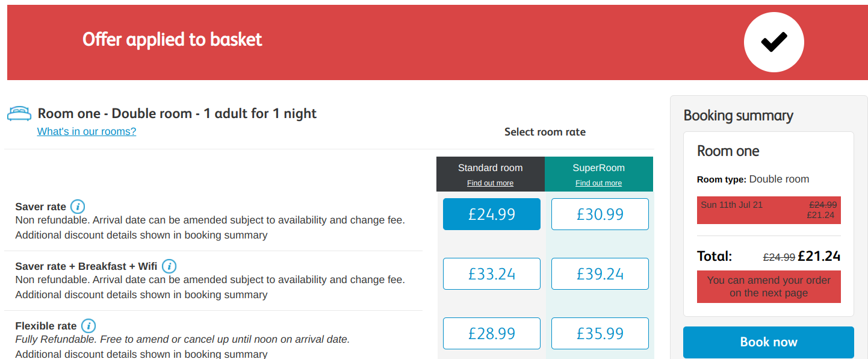
Task: Click Find out more under Standard room
Action: [x=490, y=183]
